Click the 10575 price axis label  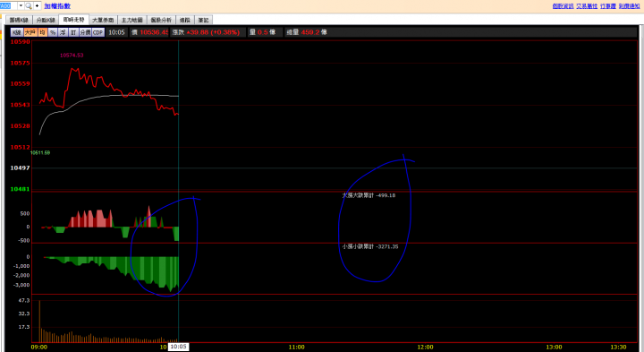pos(20,63)
